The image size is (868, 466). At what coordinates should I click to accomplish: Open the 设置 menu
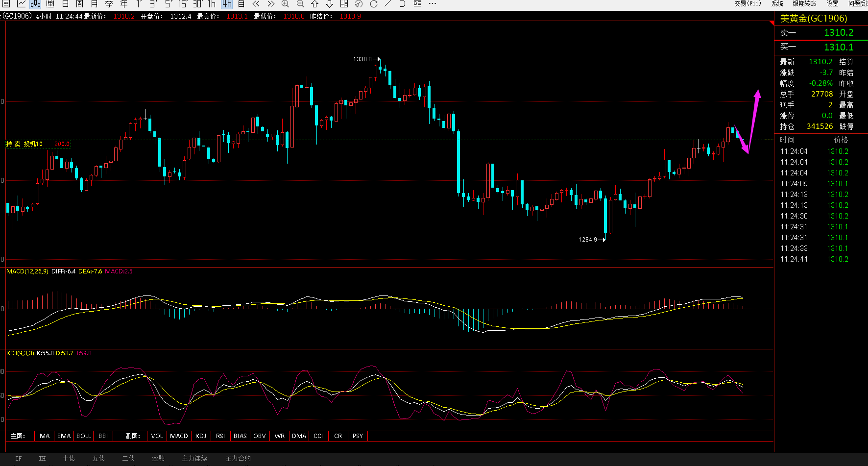click(832, 4)
